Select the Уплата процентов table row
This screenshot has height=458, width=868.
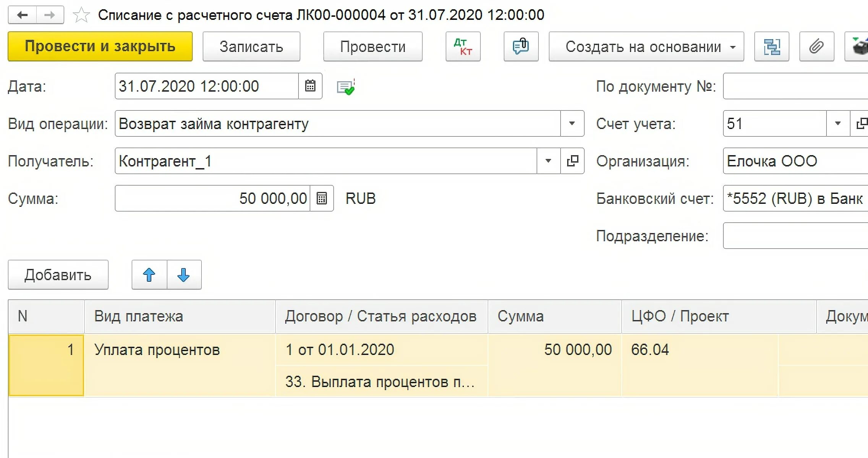coord(157,350)
